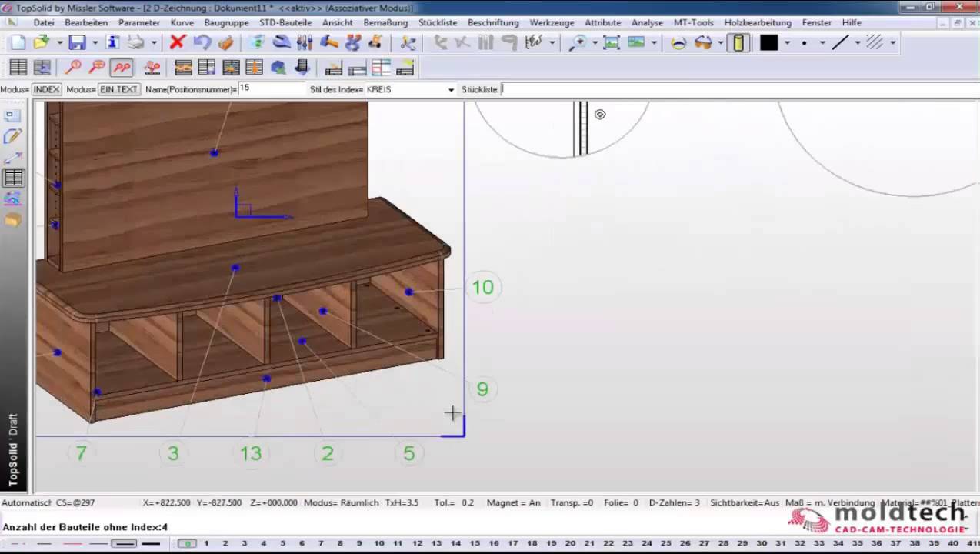The image size is (980, 554).
Task: Click the orange eraser icon
Action: point(225,43)
